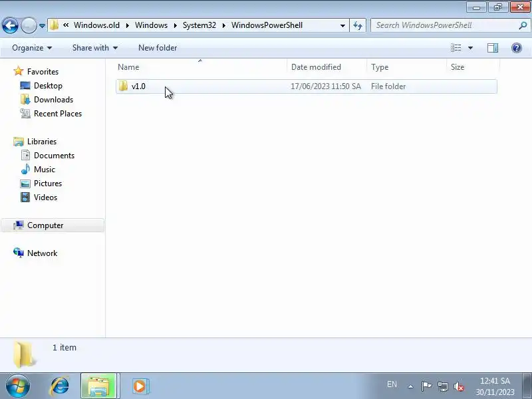532x399 pixels.
Task: Open the Windows Start menu orb
Action: click(x=18, y=386)
